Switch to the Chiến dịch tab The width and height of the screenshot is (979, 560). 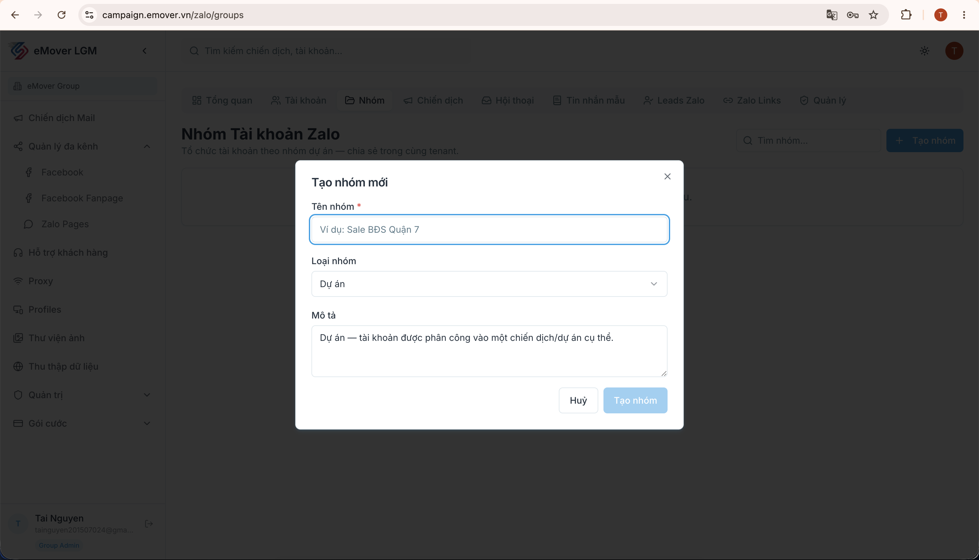point(433,100)
